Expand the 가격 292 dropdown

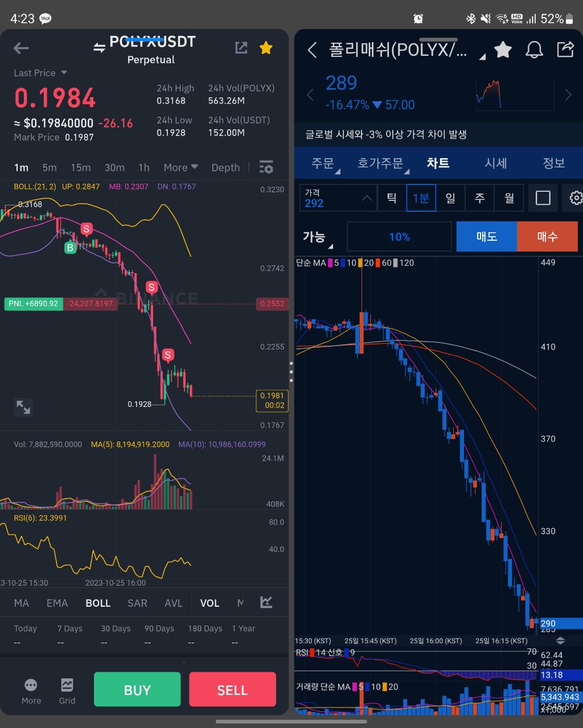[x=338, y=198]
